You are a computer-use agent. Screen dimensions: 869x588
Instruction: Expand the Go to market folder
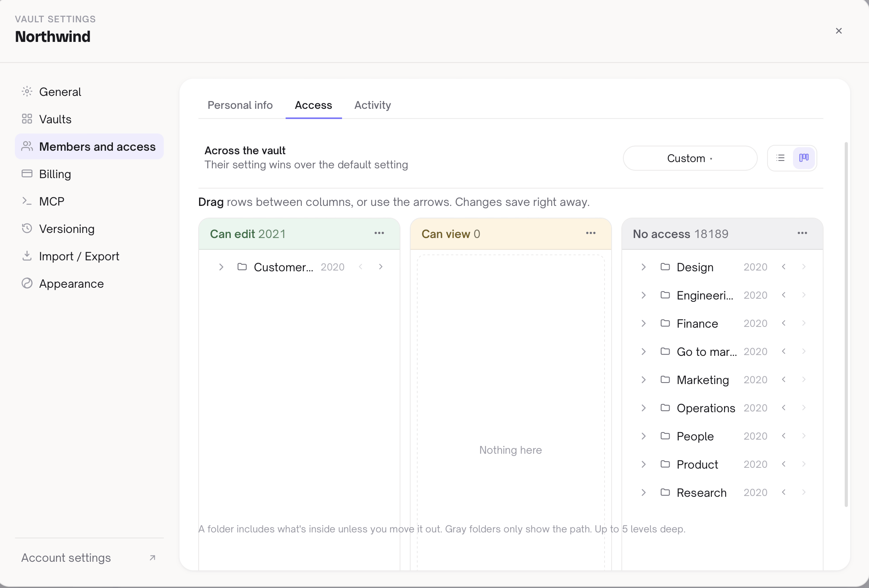pyautogui.click(x=643, y=352)
